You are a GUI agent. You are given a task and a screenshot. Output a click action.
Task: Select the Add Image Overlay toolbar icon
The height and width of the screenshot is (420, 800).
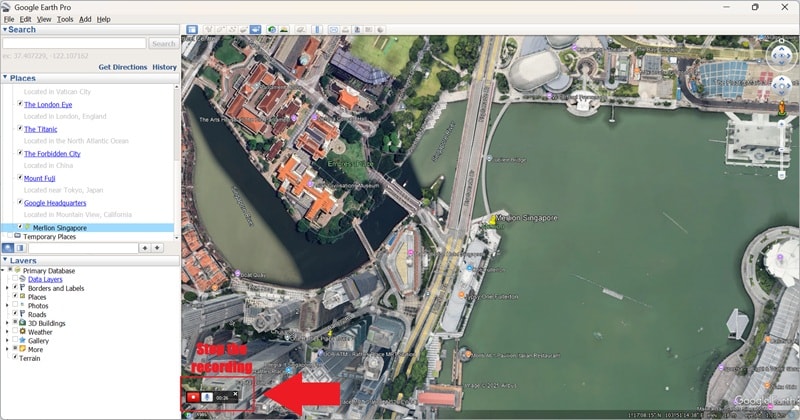[x=243, y=30]
